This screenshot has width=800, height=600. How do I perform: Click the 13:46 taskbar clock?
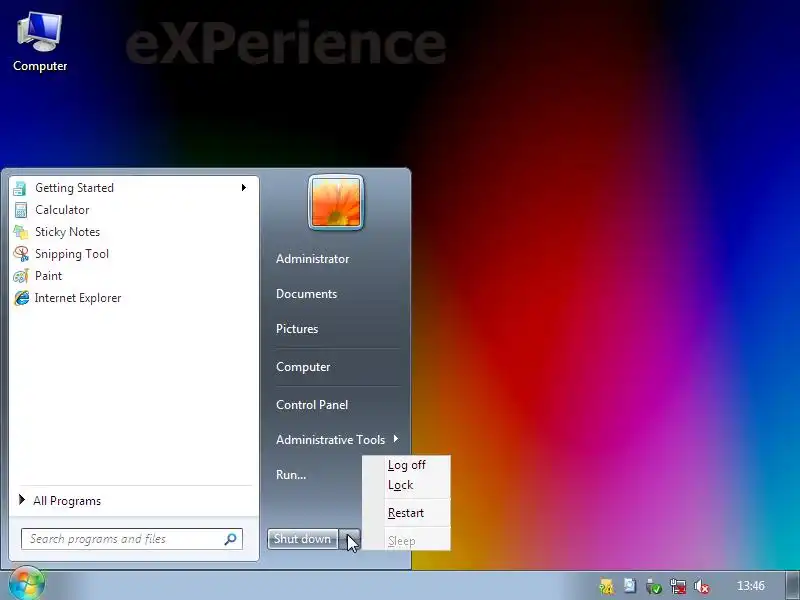(x=751, y=585)
